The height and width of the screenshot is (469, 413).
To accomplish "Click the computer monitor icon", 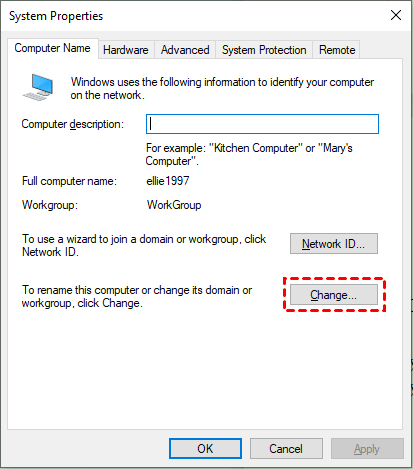I will pos(38,87).
